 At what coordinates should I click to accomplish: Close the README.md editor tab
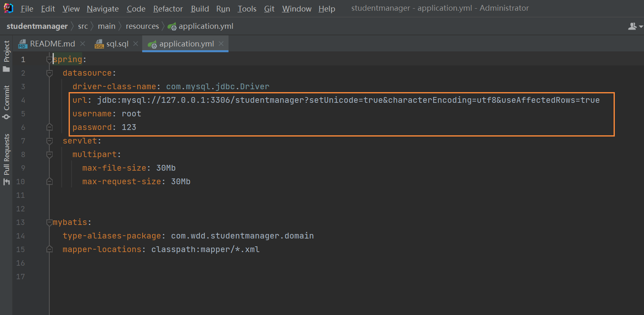point(83,44)
